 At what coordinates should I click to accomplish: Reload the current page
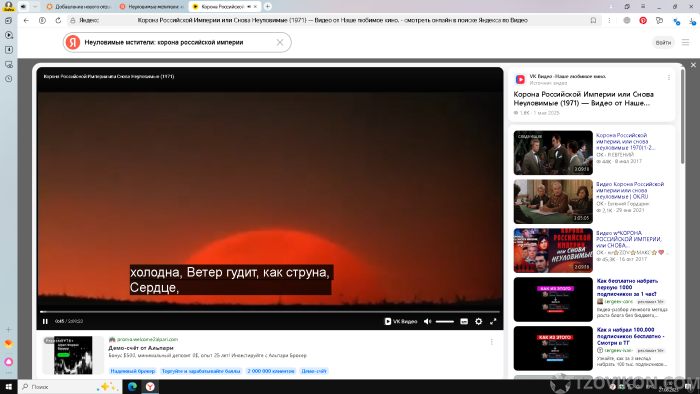coord(58,20)
